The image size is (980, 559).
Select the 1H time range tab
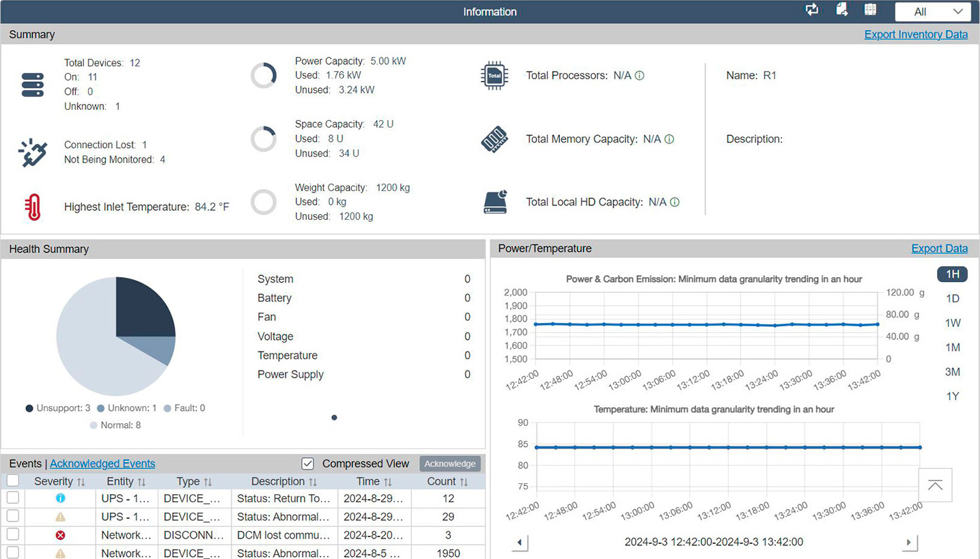(x=953, y=274)
